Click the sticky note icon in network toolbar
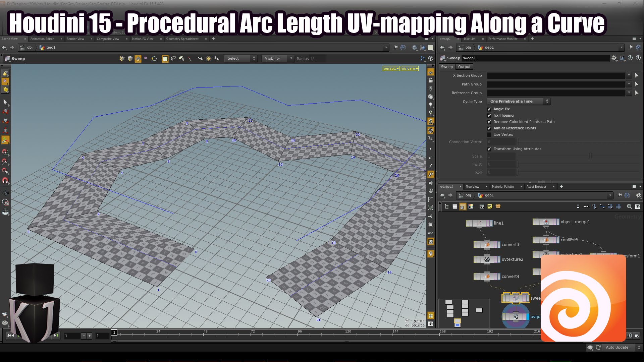This screenshot has height=362, width=644. (x=490, y=206)
